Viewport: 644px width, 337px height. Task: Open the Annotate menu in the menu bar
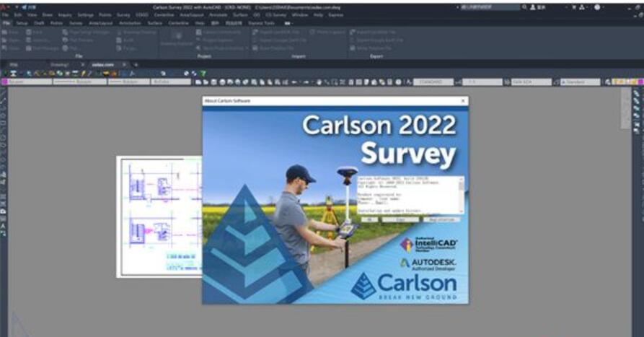[x=218, y=15]
